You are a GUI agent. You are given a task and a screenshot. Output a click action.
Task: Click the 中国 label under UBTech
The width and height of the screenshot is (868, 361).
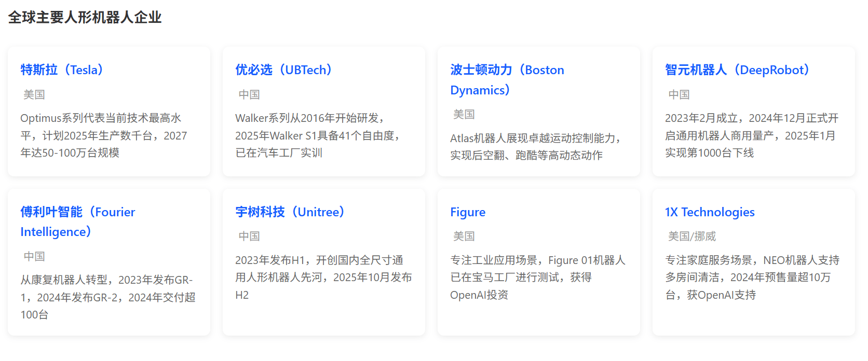tap(249, 94)
